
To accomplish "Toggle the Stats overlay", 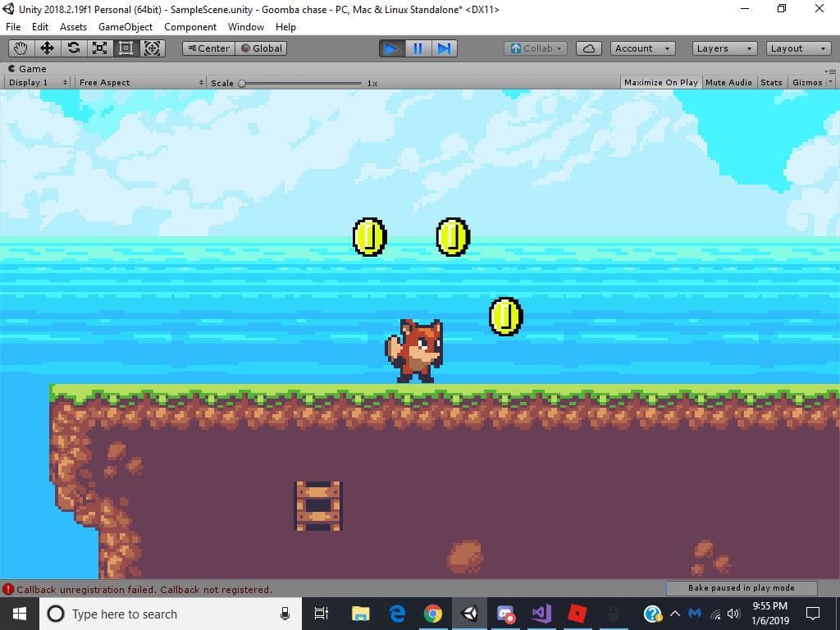I will click(771, 83).
